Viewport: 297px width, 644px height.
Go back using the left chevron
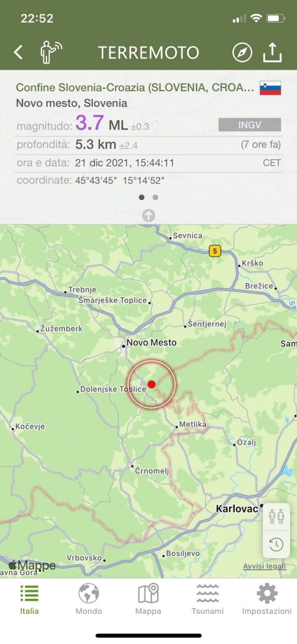click(18, 53)
